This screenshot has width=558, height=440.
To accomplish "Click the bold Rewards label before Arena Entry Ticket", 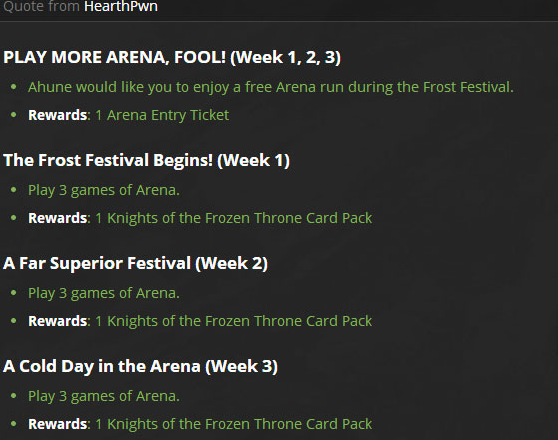I will click(58, 115).
